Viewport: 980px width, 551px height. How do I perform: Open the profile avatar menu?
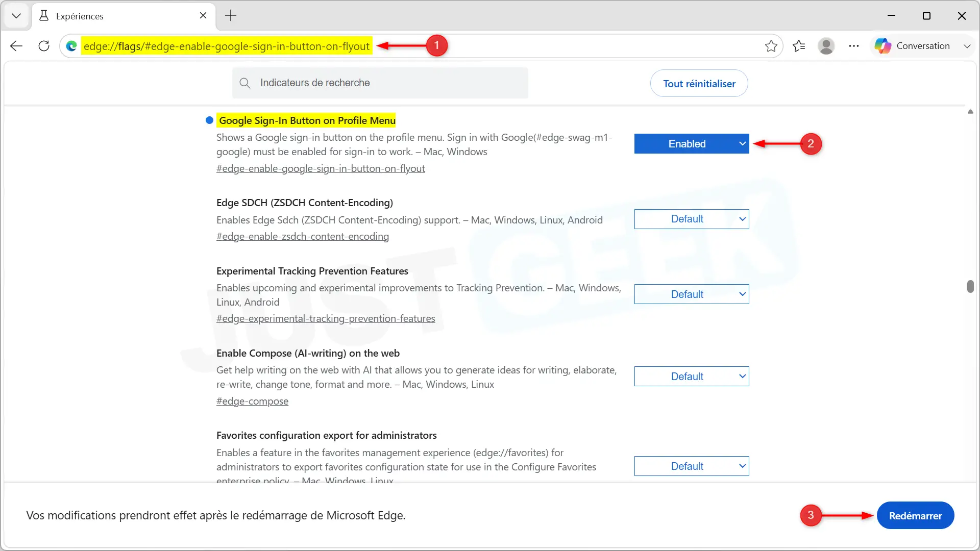(x=826, y=46)
